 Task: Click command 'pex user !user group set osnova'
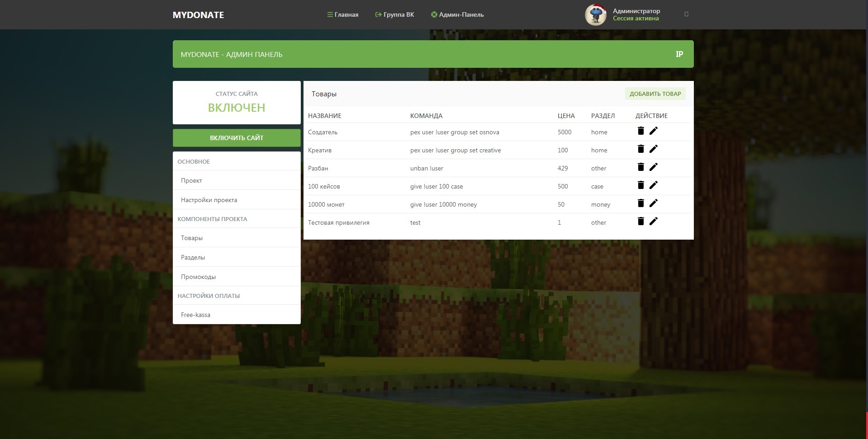point(455,132)
